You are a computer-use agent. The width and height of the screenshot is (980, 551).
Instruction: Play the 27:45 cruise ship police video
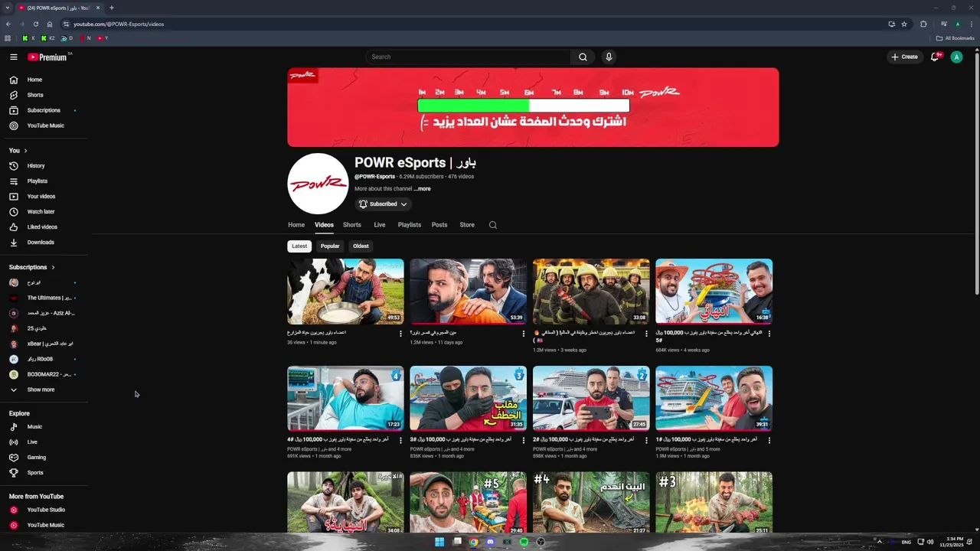click(591, 398)
